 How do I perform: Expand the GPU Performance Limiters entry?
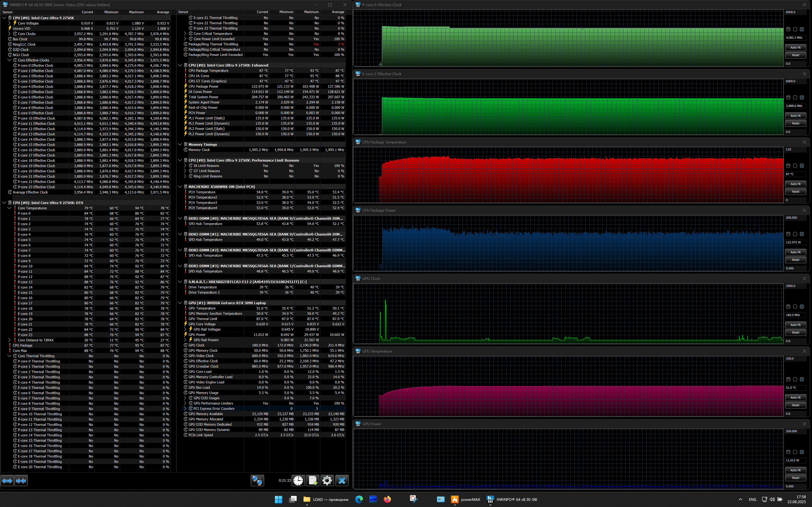pyautogui.click(x=185, y=403)
